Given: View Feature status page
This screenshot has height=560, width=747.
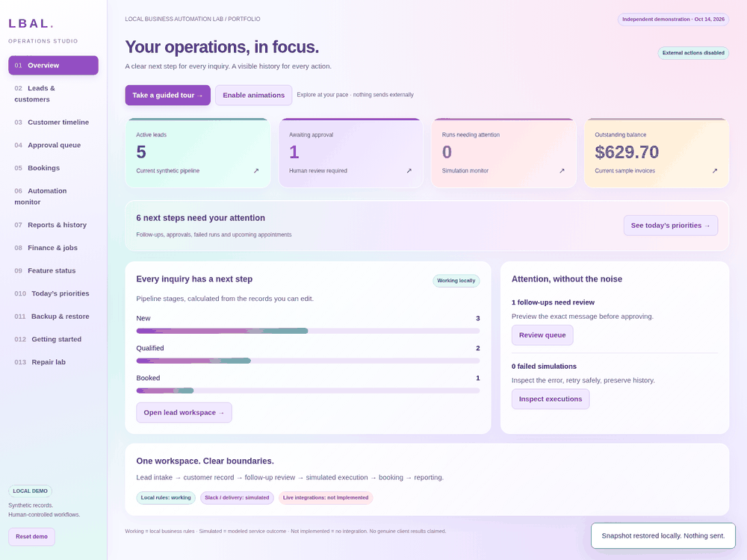Looking at the screenshot, I should (53, 271).
